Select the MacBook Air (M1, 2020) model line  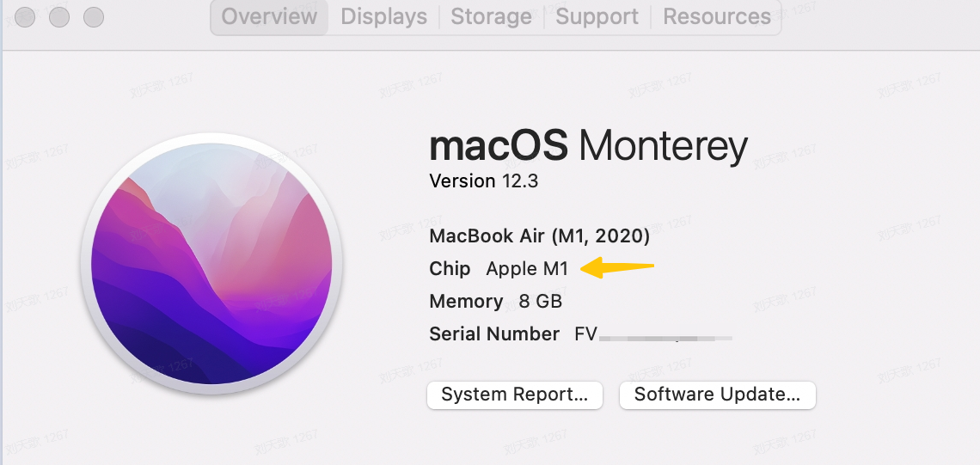[x=539, y=236]
